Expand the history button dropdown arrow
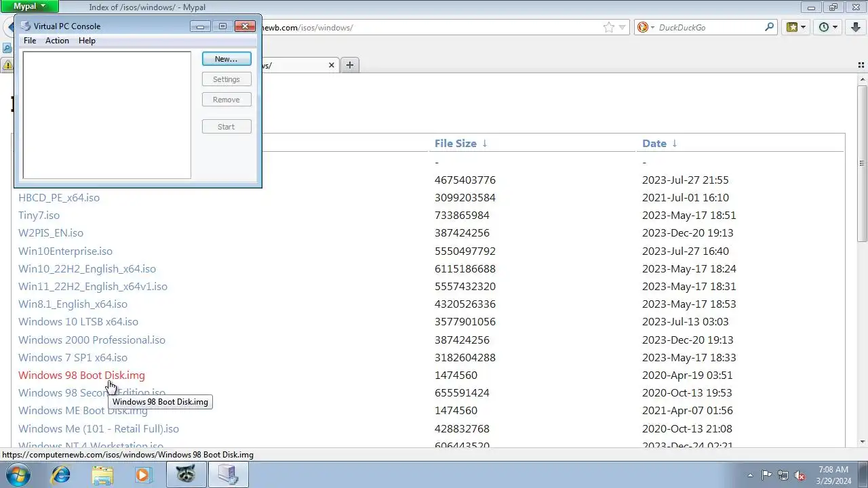Image resolution: width=868 pixels, height=488 pixels. [835, 28]
